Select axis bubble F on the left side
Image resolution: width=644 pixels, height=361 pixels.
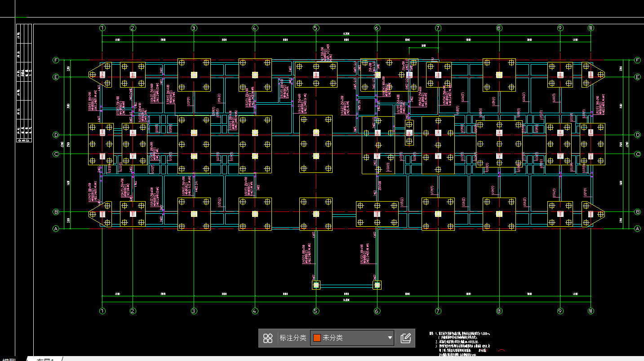pyautogui.click(x=56, y=60)
